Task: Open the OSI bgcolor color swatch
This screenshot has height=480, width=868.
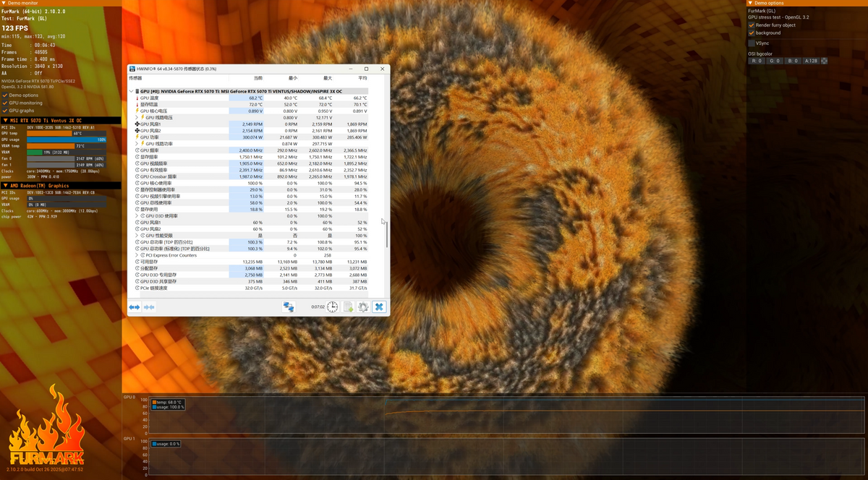Action: (x=825, y=61)
